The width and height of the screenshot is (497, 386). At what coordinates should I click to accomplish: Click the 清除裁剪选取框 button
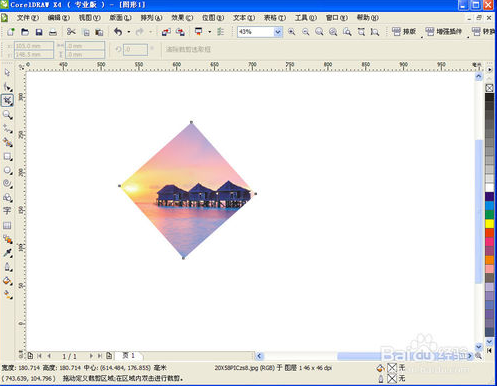click(x=188, y=49)
